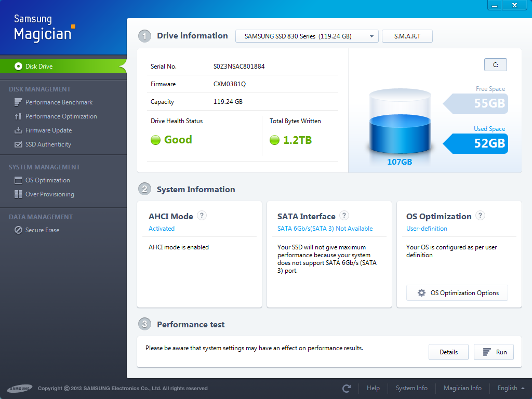
Task: Click the User-definition status text
Action: 427,229
